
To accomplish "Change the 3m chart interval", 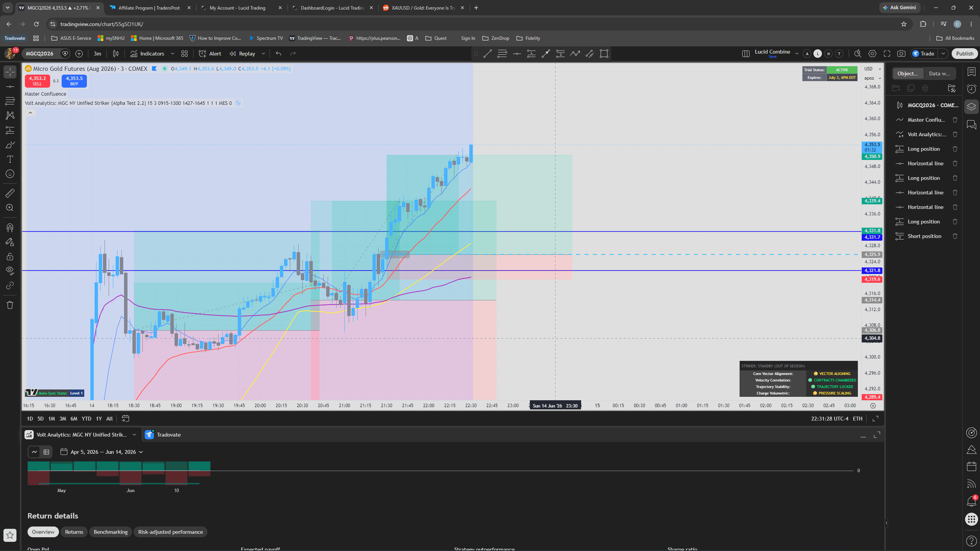I will 97,54.
